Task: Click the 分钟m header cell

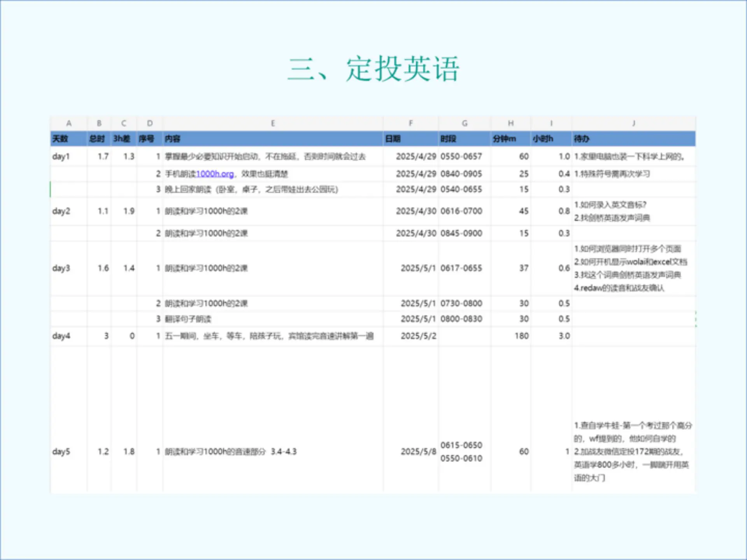Action: [504, 139]
